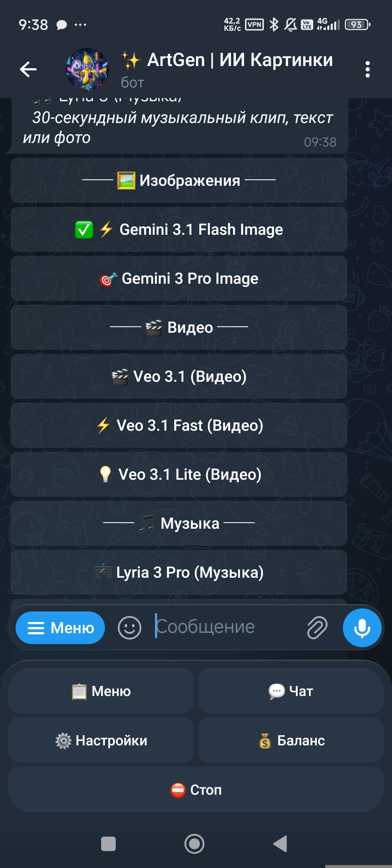The width and height of the screenshot is (392, 868).
Task: Tap the Музыка section header button
Action: pyautogui.click(x=179, y=524)
